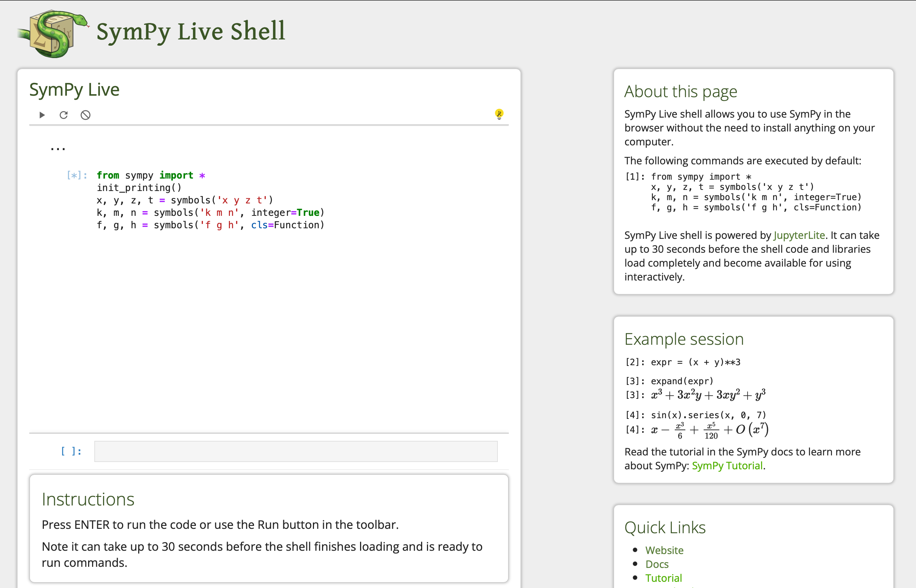Click the 'cls=Function' symbols line in cell
This screenshot has width=916, height=588.
[x=211, y=225]
